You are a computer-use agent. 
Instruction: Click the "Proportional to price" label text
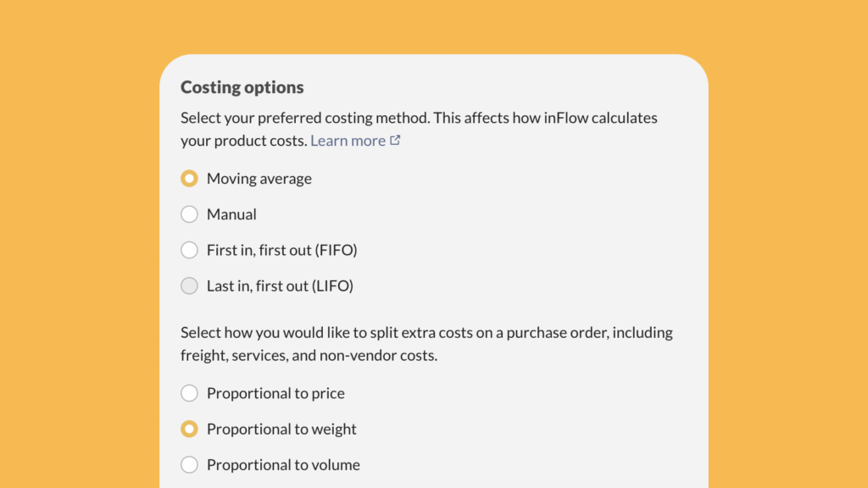(275, 393)
